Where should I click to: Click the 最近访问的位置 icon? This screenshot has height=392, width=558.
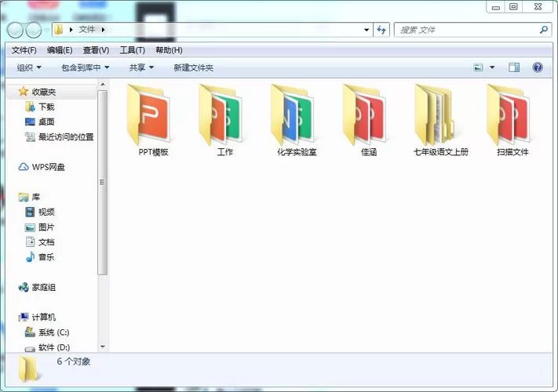[31, 137]
